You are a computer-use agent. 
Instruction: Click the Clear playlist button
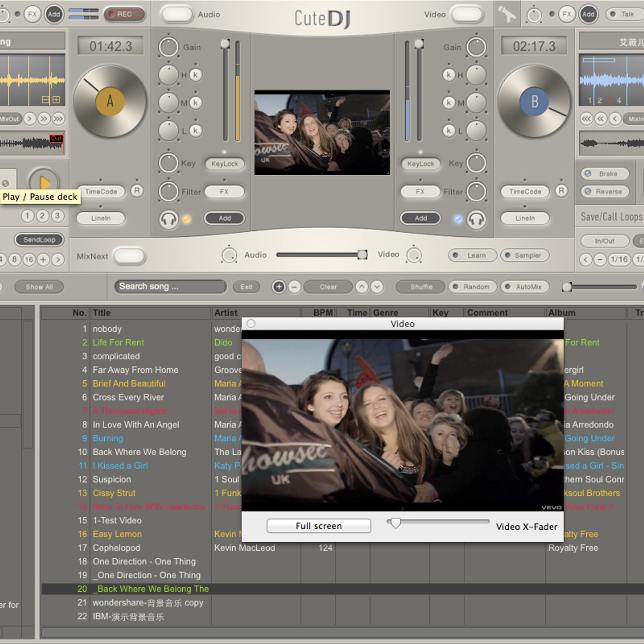point(328,287)
